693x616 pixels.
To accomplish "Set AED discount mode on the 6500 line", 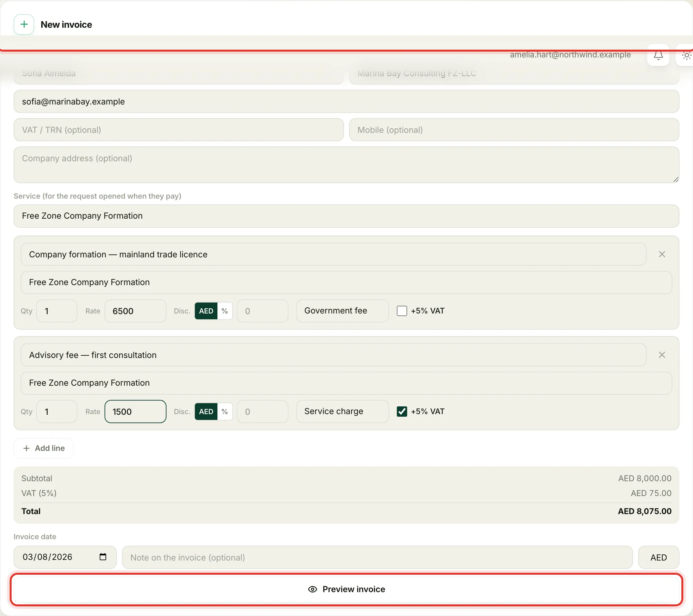I will tap(206, 311).
